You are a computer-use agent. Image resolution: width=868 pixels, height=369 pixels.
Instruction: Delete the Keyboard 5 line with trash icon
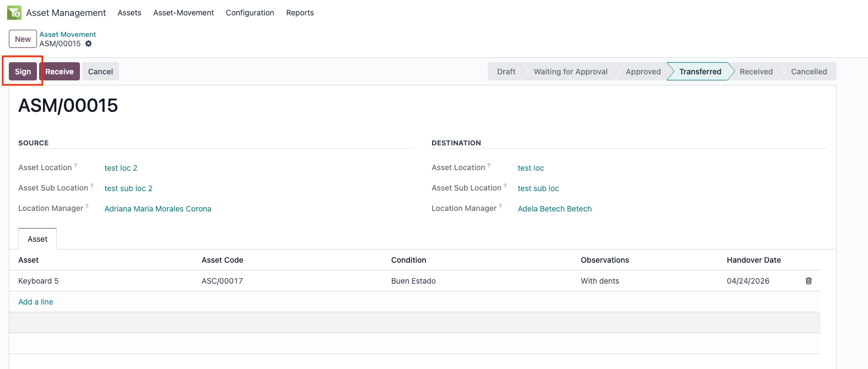click(x=808, y=281)
